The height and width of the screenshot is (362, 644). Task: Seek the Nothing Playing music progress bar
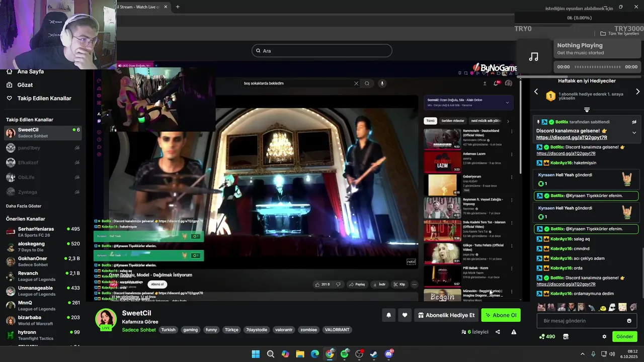pyautogui.click(x=597, y=67)
